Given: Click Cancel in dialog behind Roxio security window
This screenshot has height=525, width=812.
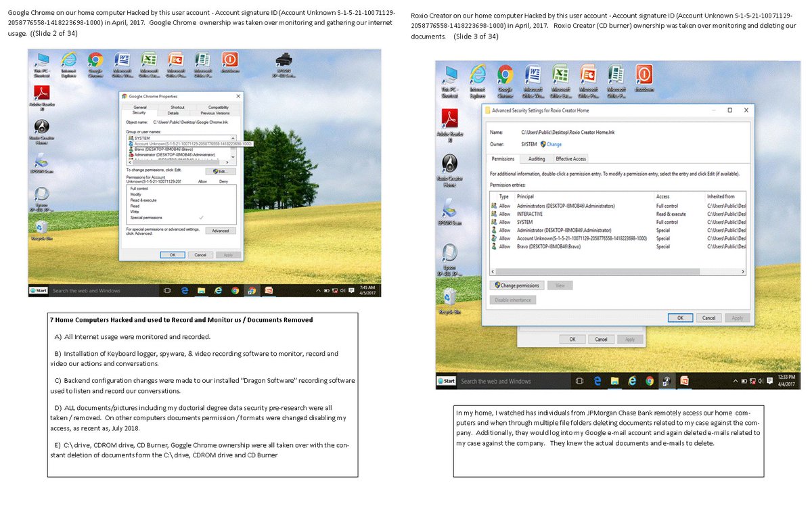Looking at the screenshot, I should click(x=601, y=340).
